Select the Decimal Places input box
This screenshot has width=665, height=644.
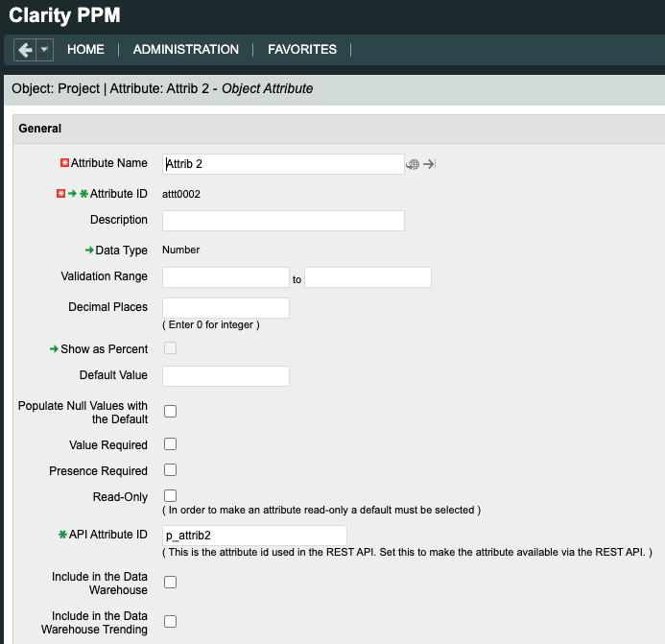click(226, 308)
